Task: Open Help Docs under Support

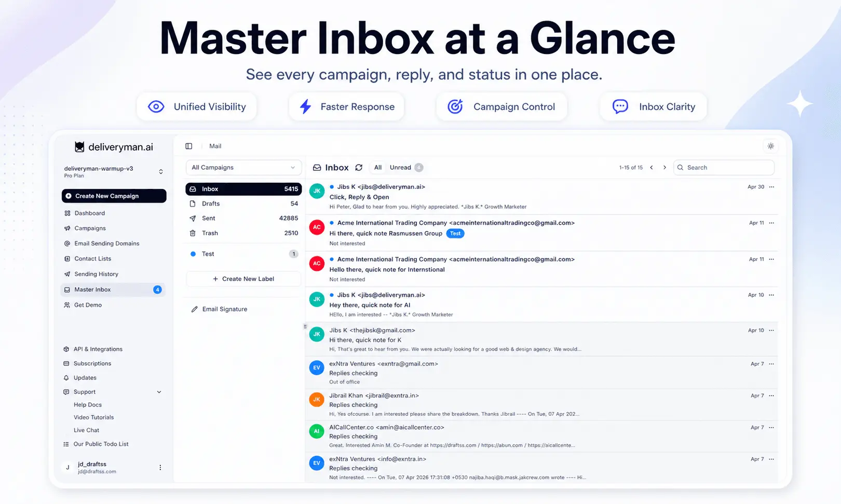Action: point(88,405)
